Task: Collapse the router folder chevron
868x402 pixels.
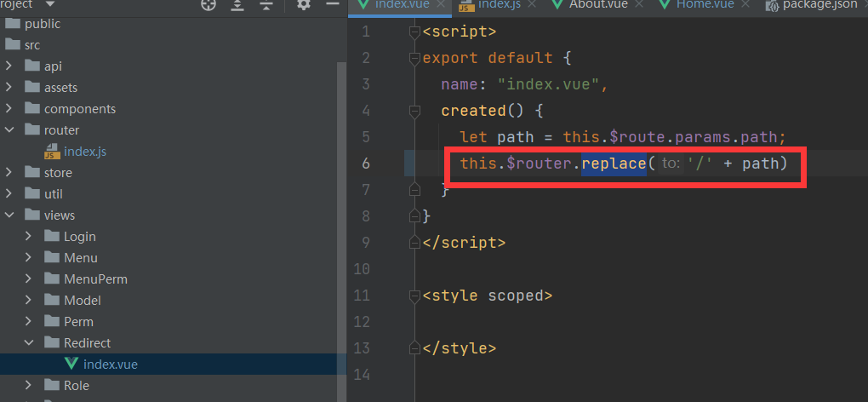Action: click(x=9, y=130)
